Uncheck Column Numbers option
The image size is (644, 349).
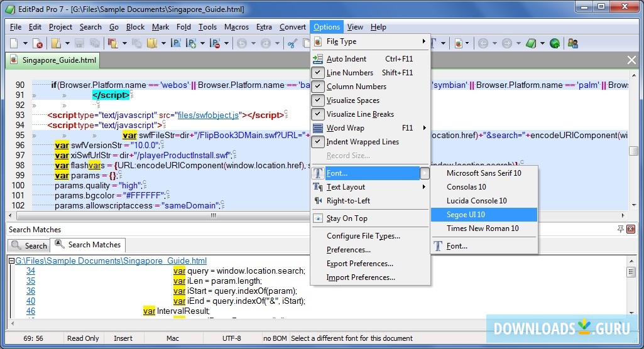tap(370, 87)
